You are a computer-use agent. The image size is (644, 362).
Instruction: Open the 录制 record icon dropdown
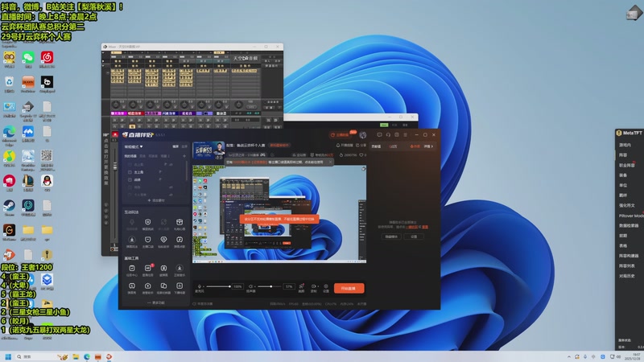tap(314, 288)
